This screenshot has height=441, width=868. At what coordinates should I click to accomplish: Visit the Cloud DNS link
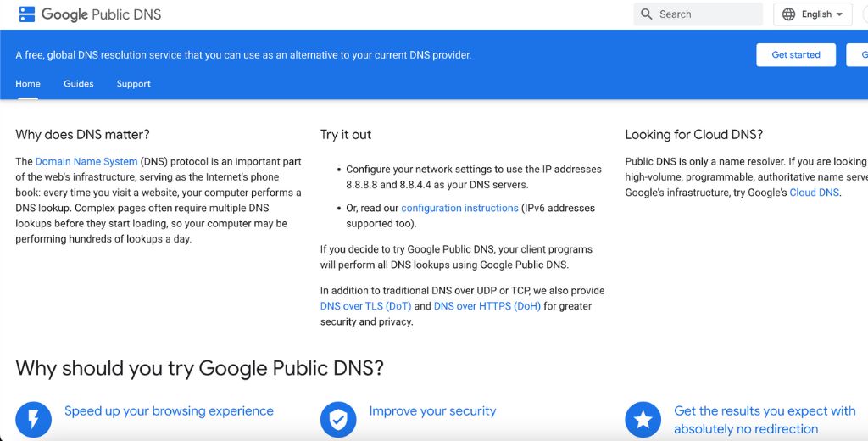(x=814, y=193)
